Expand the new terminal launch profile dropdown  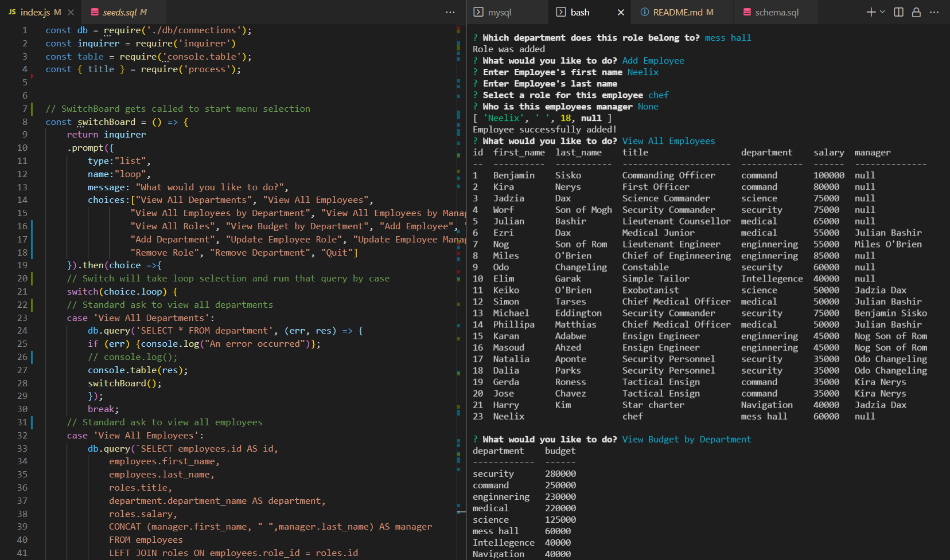coord(882,12)
